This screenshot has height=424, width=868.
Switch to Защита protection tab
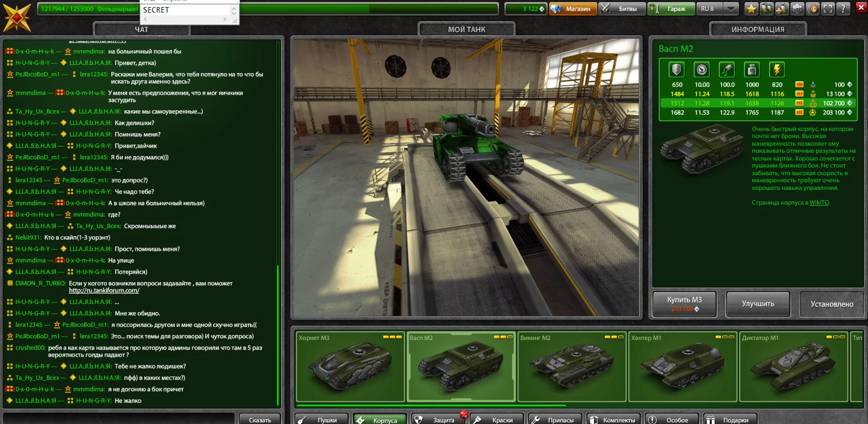[439, 420]
